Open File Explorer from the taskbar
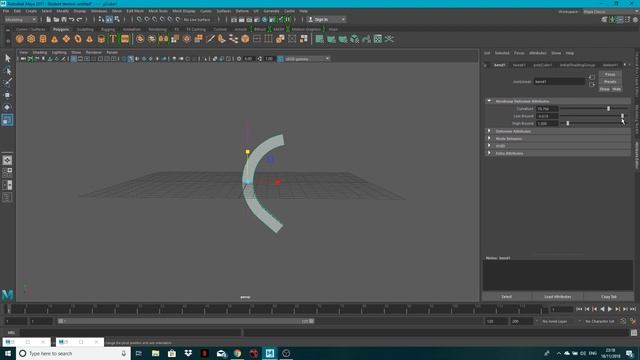This screenshot has height=360, width=640. [x=156, y=353]
